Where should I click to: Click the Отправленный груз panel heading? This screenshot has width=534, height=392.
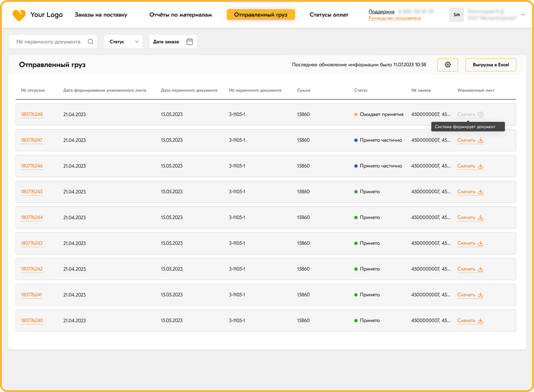tap(52, 65)
